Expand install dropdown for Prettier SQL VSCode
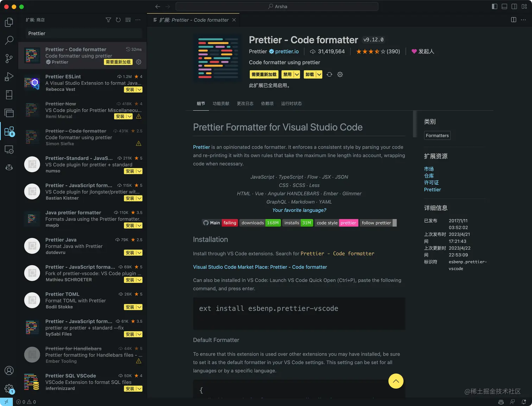The image size is (532, 406). 139,389
